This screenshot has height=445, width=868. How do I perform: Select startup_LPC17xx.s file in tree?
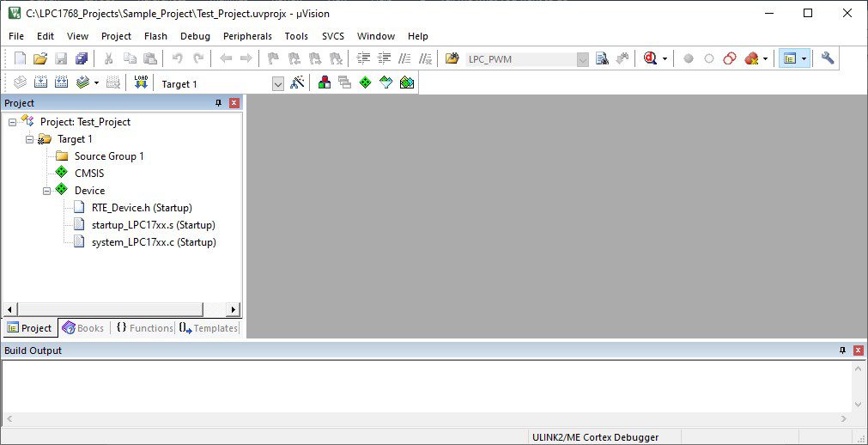tap(153, 225)
